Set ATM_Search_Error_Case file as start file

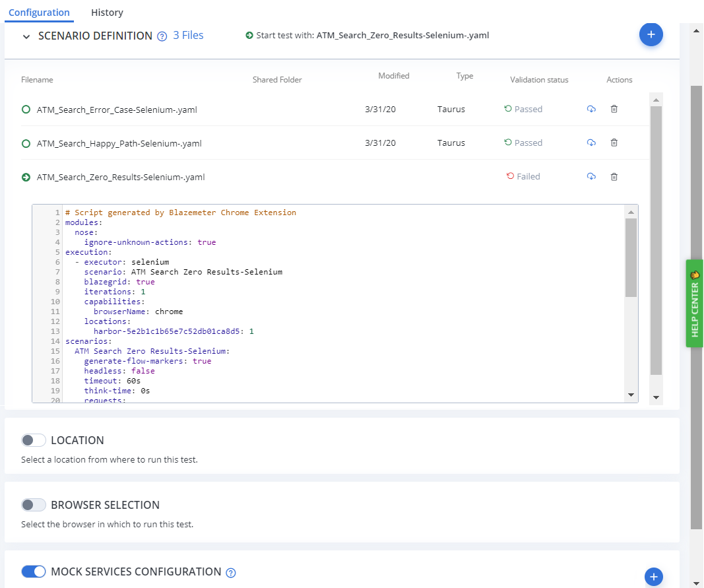26,110
